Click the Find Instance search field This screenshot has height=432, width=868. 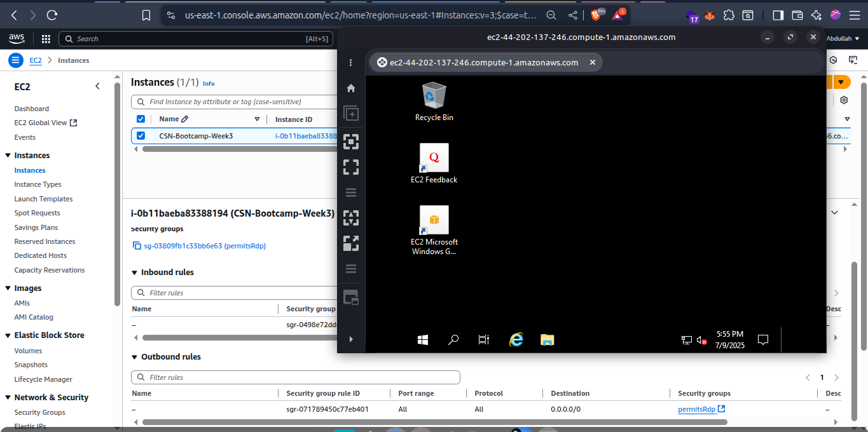pyautogui.click(x=235, y=102)
